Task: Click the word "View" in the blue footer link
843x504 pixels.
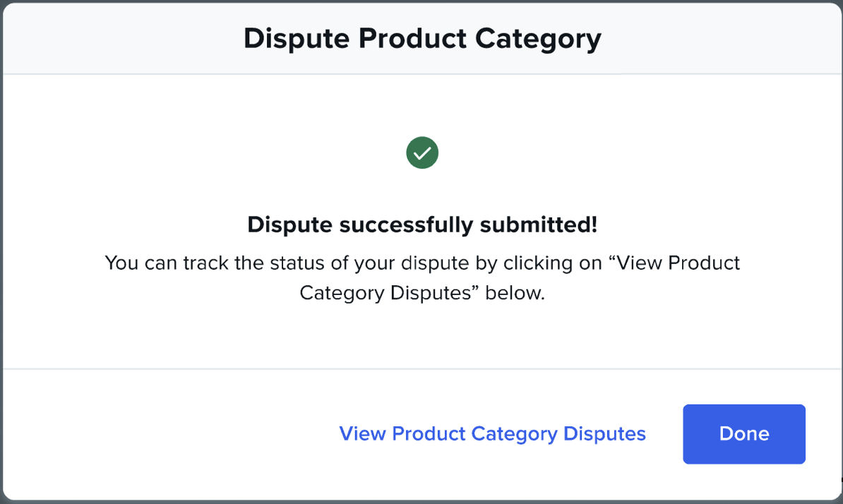Action: (x=362, y=433)
